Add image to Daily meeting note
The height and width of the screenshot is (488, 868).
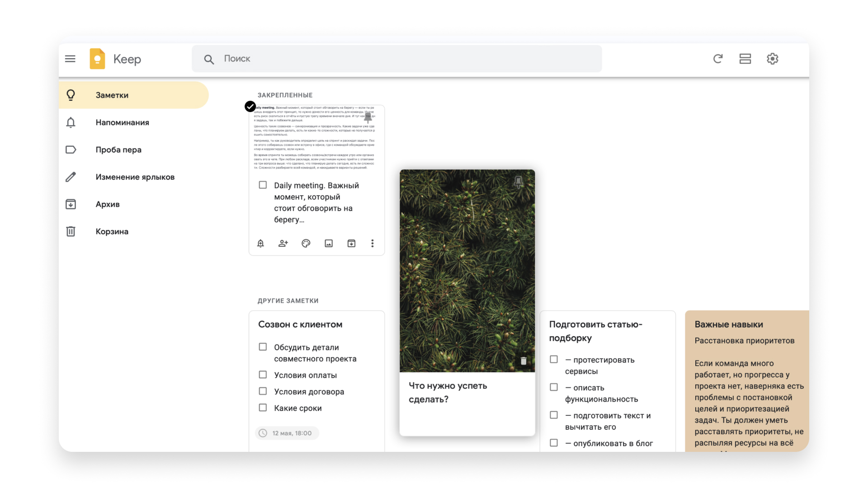point(329,244)
